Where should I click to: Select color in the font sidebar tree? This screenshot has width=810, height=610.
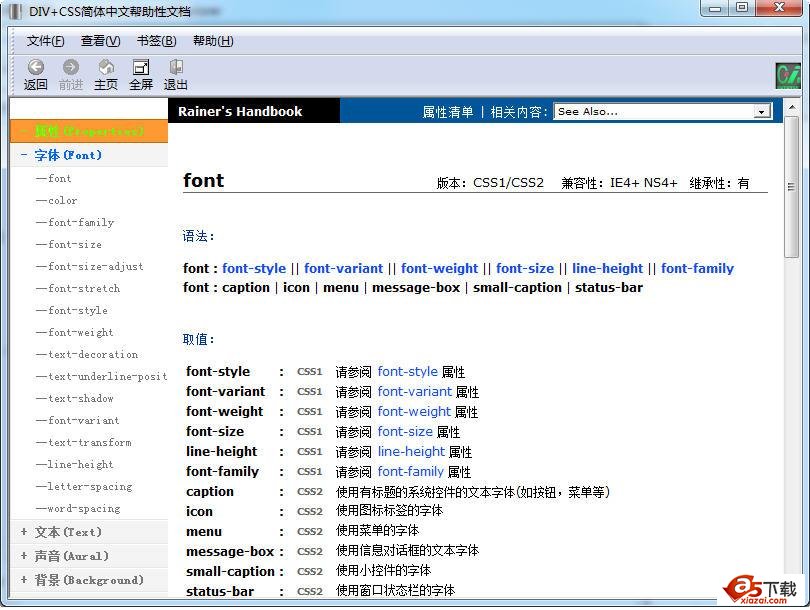[60, 200]
